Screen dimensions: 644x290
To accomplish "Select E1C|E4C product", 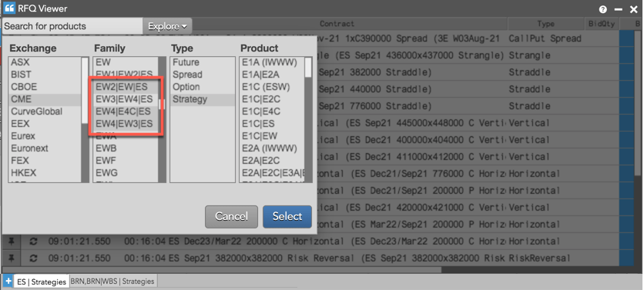I will pos(272,112).
